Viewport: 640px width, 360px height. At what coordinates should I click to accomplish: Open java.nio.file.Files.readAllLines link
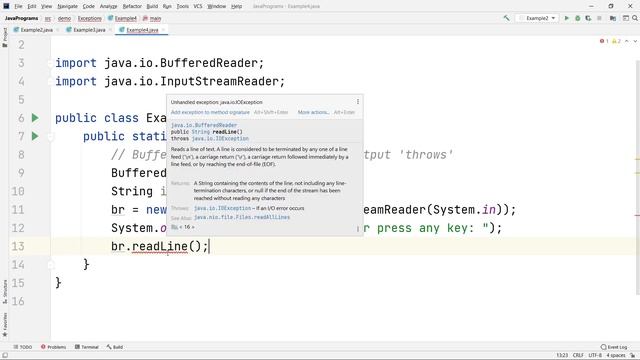coord(242,217)
